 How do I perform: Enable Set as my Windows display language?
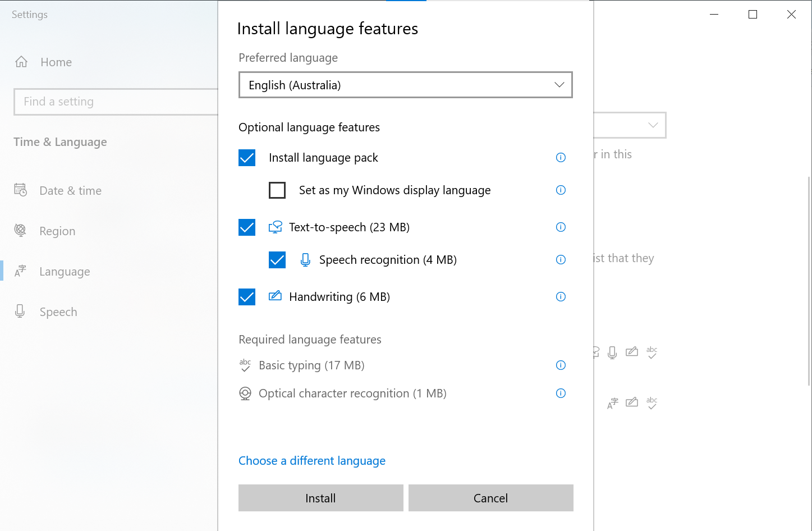277,190
